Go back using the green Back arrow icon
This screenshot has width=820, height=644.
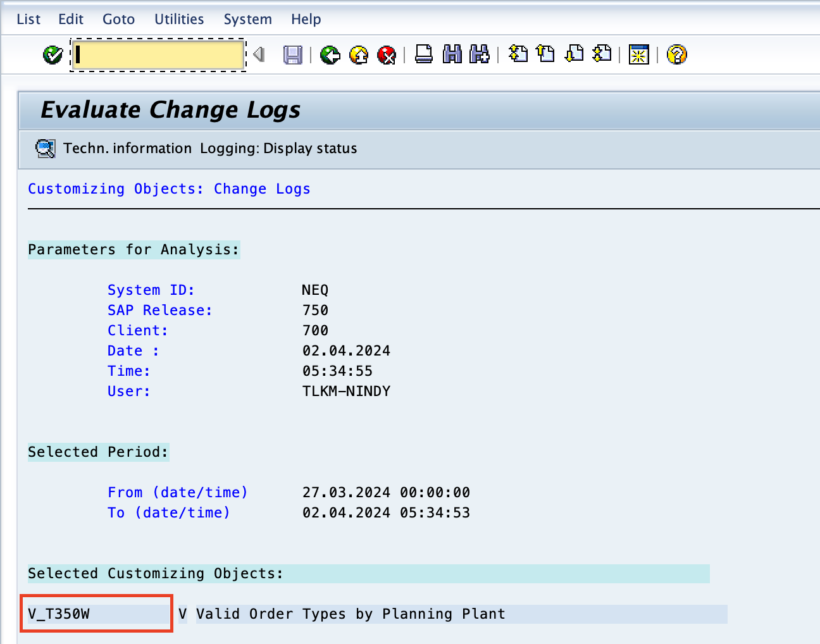pos(330,55)
